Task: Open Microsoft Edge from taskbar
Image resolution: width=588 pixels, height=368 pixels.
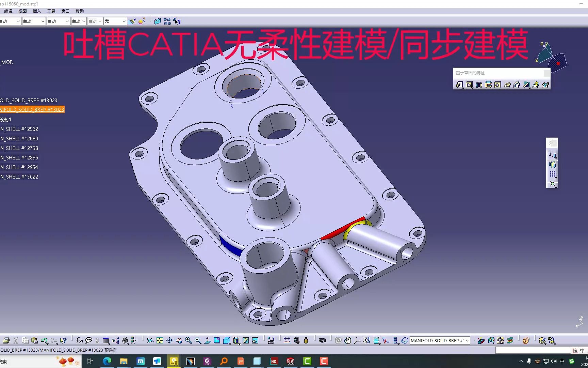Action: tap(107, 361)
